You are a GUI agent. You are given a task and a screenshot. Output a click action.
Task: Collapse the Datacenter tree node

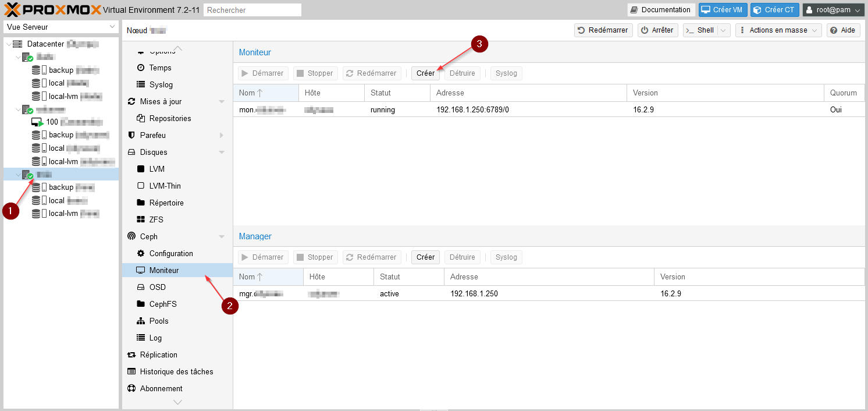point(8,44)
